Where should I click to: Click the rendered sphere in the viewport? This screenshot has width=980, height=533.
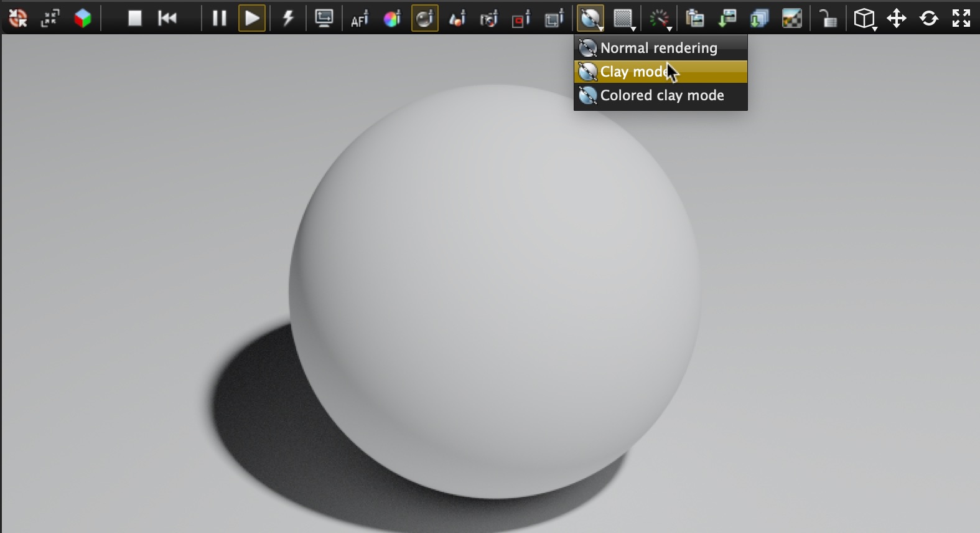coord(495,291)
